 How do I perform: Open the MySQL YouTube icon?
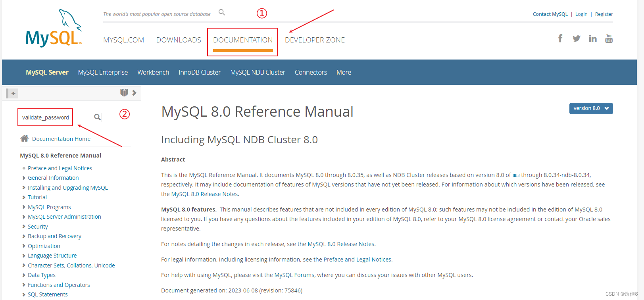[x=609, y=38]
